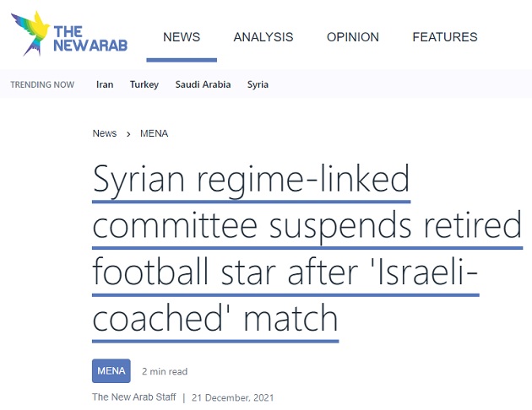
Task: Open the NEWS tab
Action: (182, 37)
